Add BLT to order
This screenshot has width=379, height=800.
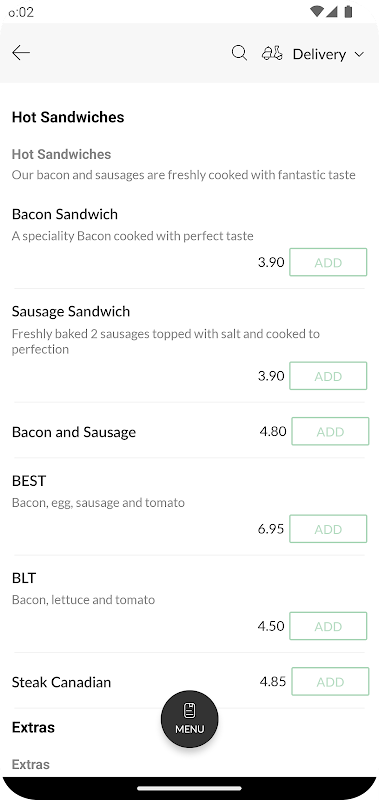click(328, 626)
